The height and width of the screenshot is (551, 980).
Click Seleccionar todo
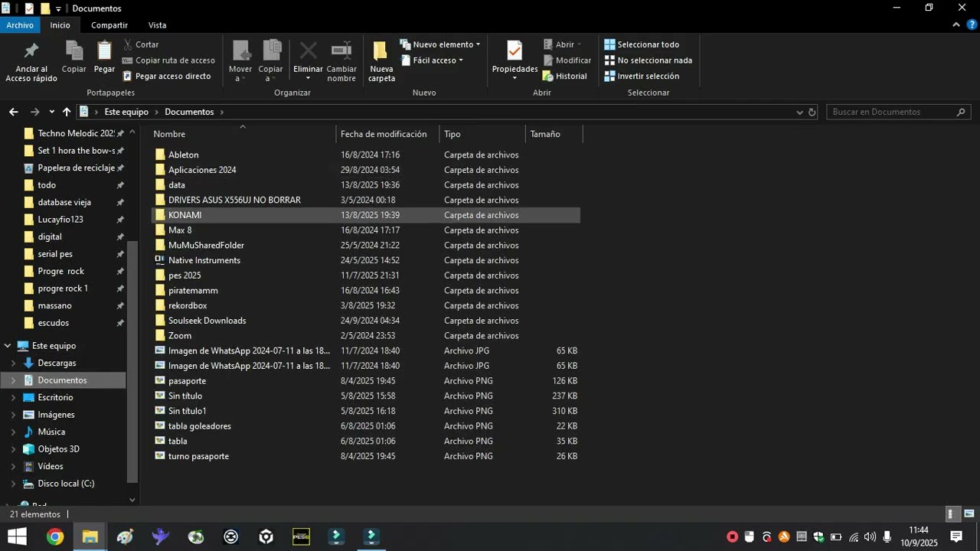pyautogui.click(x=642, y=44)
